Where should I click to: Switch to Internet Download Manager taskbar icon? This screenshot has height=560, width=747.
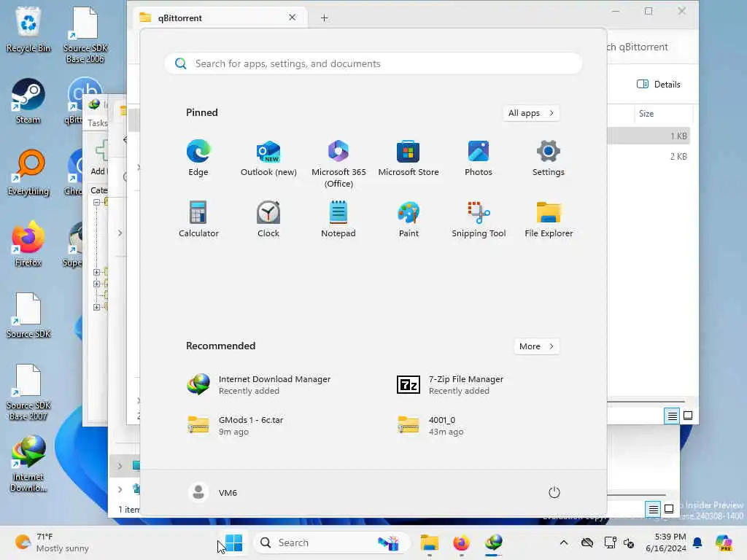(x=494, y=542)
